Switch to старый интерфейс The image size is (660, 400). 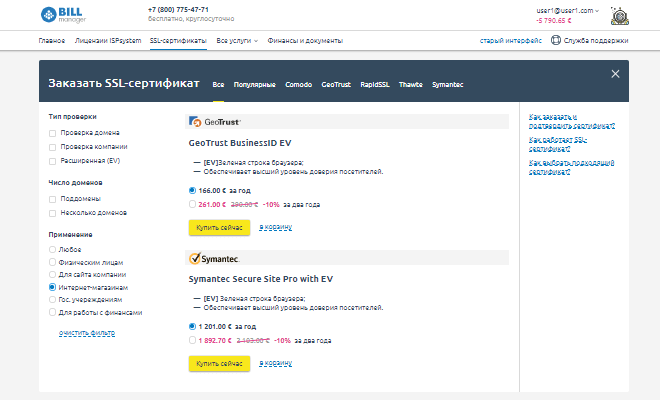pyautogui.click(x=511, y=40)
